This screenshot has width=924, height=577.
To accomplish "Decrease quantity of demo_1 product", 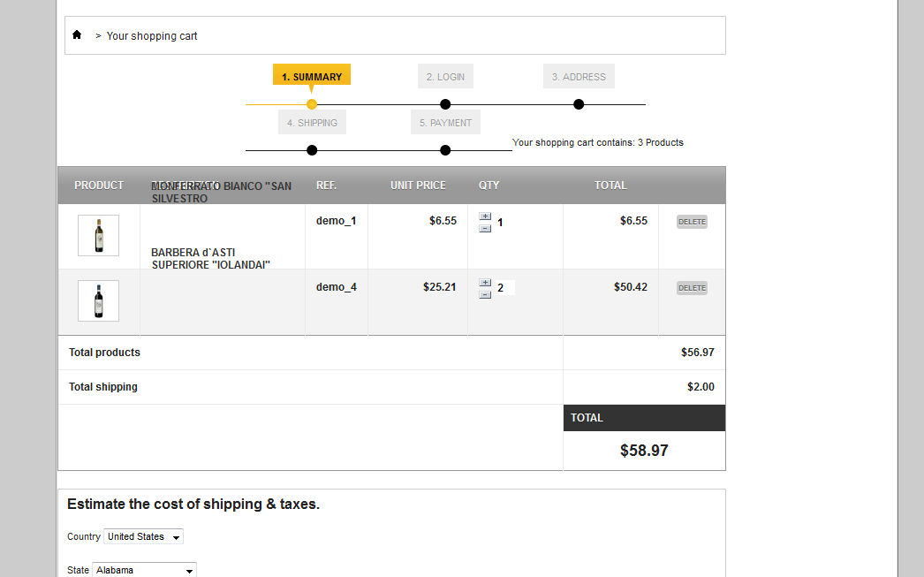I will click(x=485, y=229).
